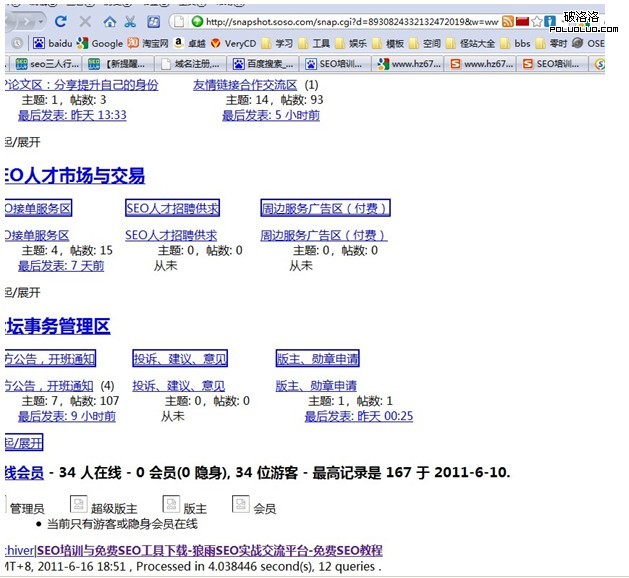Open the boxed 投诉、建议、意见 forum link
The width and height of the screenshot is (629, 578).
[x=180, y=358]
